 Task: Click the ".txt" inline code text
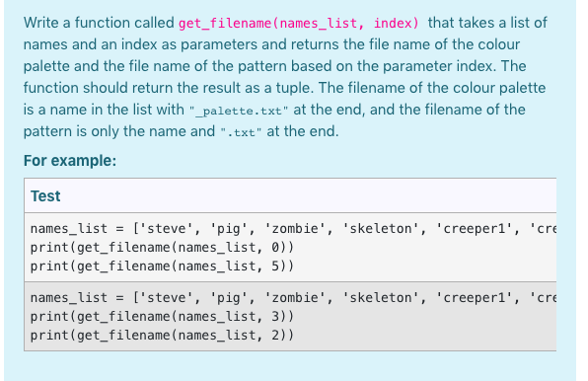(x=241, y=132)
